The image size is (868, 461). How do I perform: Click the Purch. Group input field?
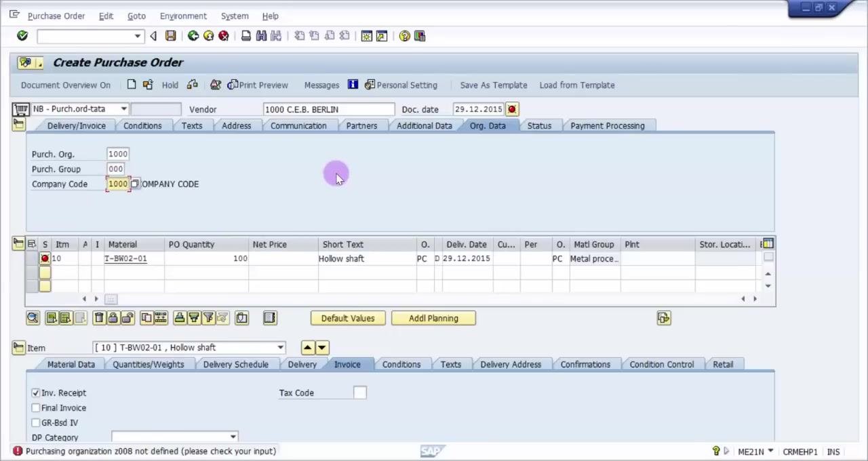[x=116, y=169]
